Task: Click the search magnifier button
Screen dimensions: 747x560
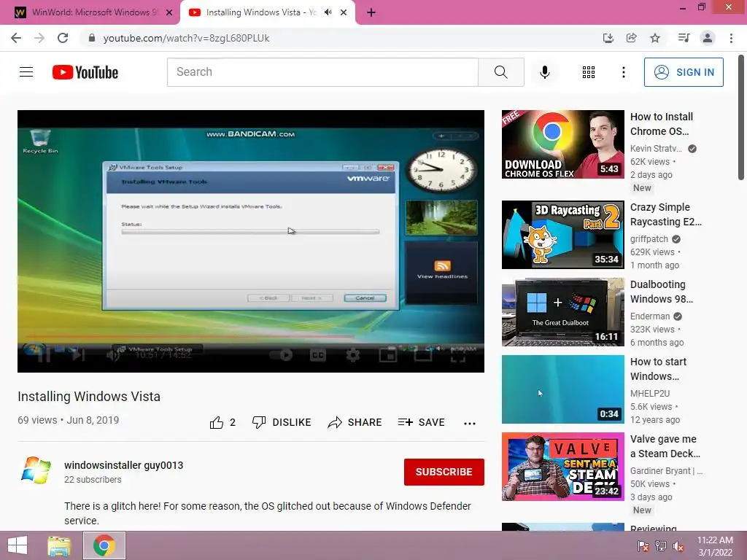Action: click(x=500, y=72)
